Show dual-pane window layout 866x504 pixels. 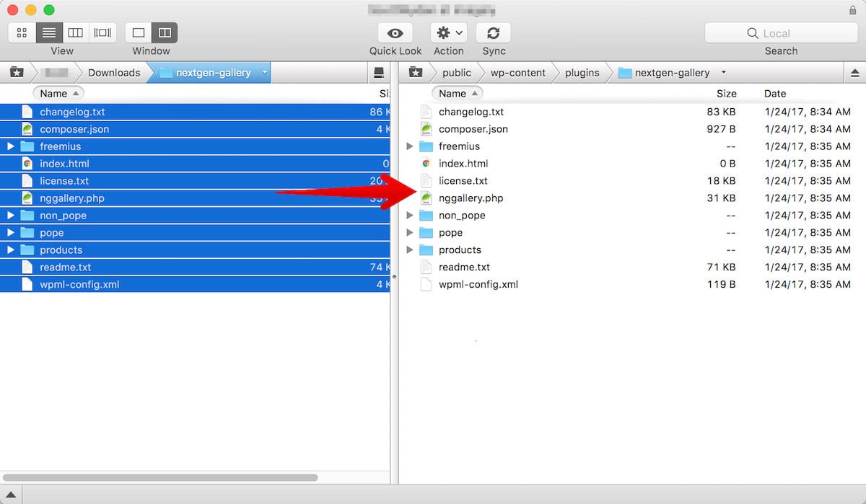coord(165,32)
